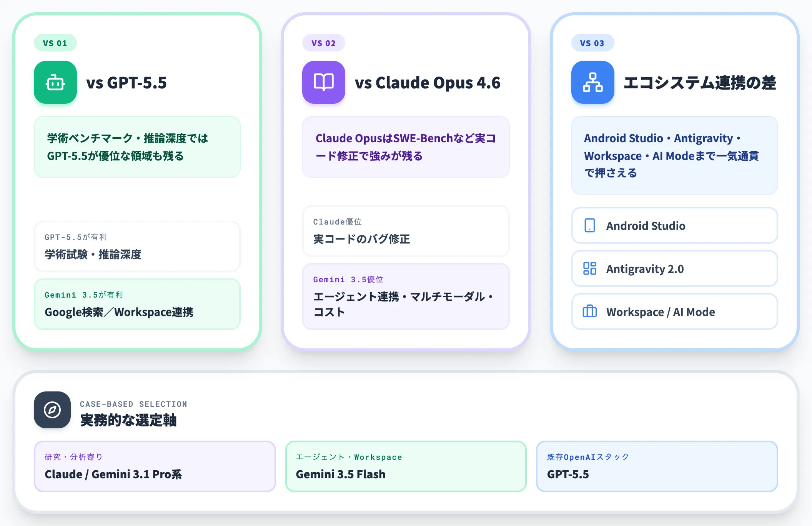This screenshot has height=526, width=812.
Task: Click the blue summary box about Android Studio・Antigravity
Action: [675, 155]
